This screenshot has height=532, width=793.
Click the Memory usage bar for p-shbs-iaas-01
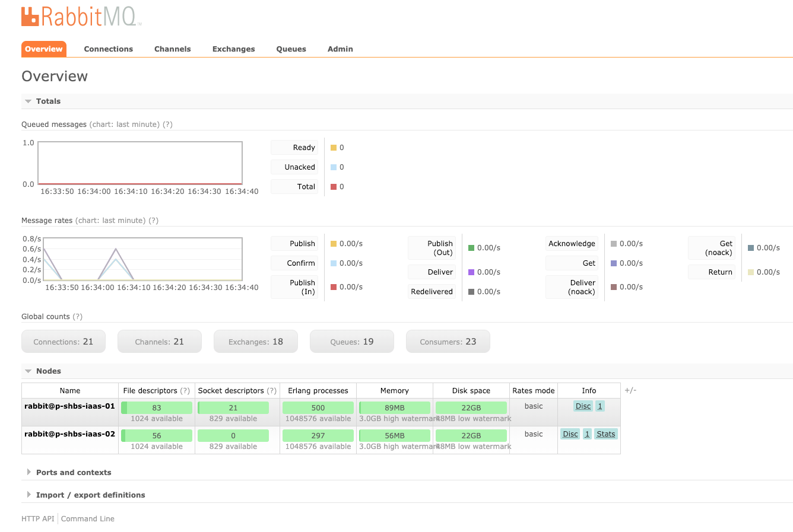pos(394,407)
